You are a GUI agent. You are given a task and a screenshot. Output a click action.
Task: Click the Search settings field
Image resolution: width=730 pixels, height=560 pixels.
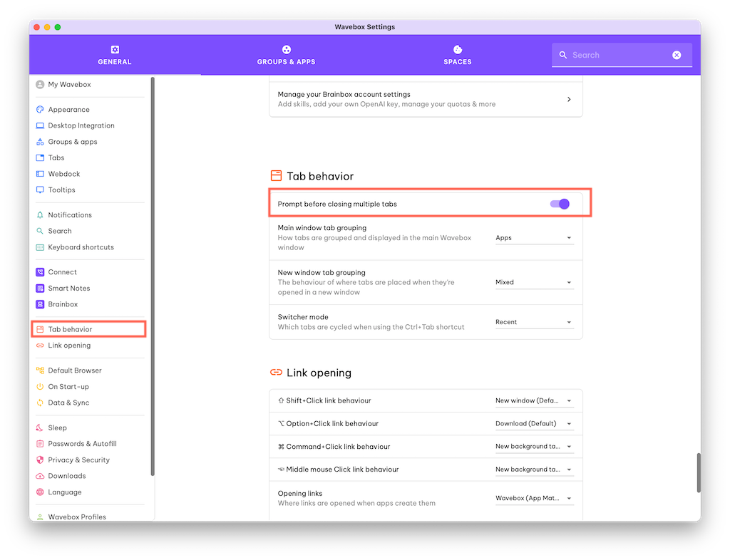622,55
